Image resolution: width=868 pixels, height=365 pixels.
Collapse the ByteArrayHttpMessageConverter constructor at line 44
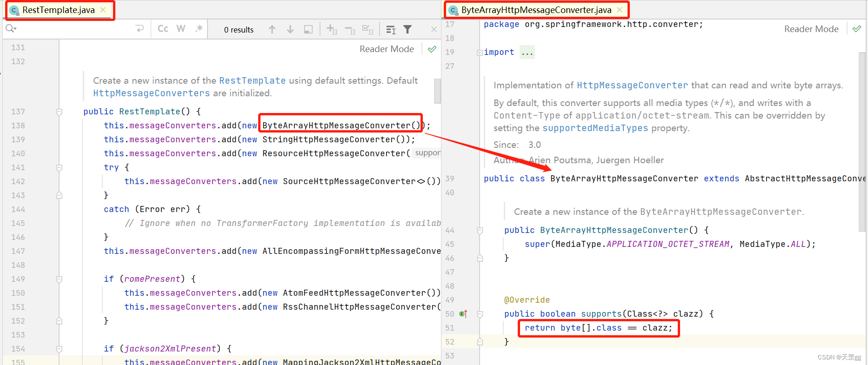coord(480,231)
